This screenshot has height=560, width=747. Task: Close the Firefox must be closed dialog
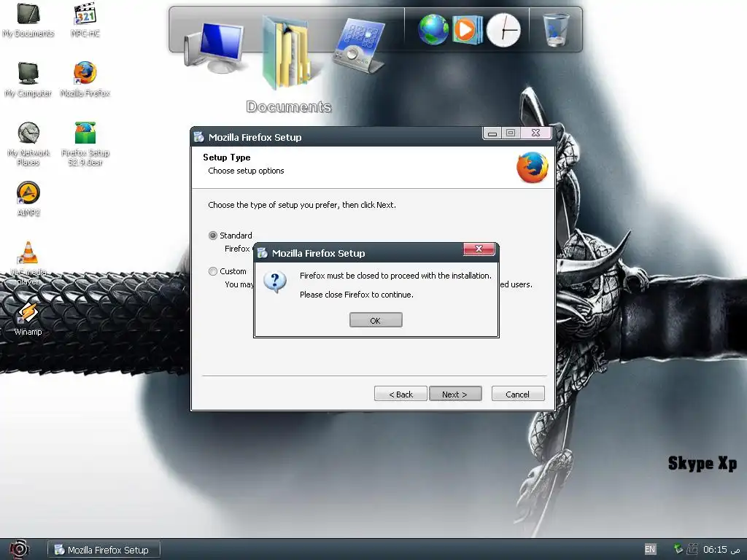click(479, 249)
